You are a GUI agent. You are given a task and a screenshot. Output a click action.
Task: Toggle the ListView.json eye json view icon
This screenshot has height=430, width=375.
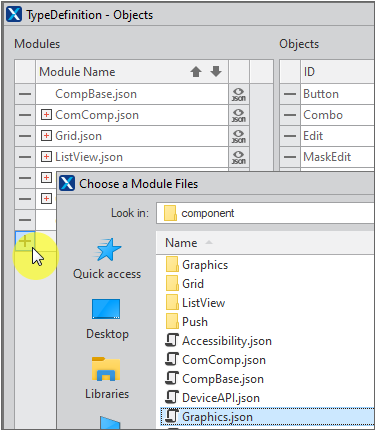tap(239, 157)
